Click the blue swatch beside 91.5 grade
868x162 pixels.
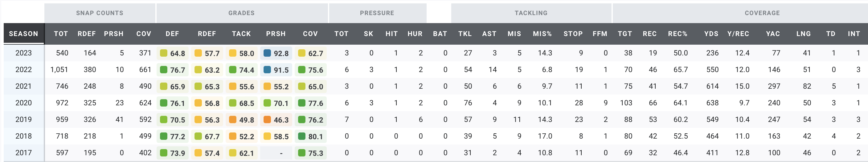click(267, 70)
